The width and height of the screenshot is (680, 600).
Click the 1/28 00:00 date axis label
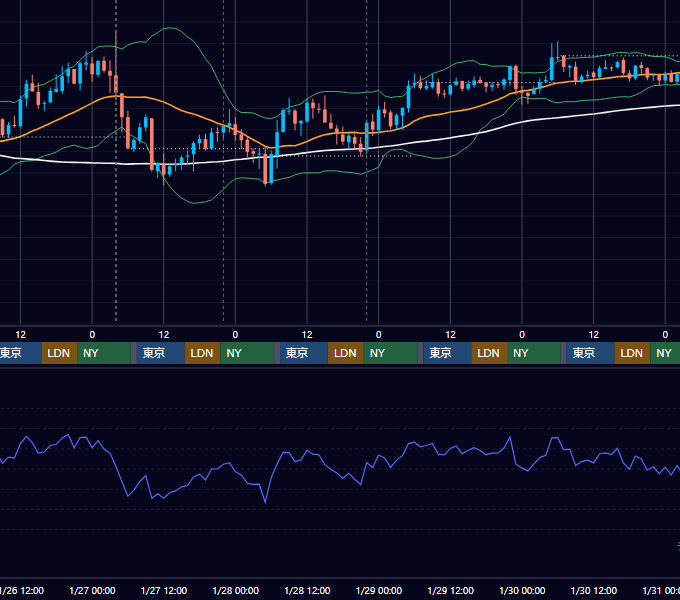click(x=235, y=590)
